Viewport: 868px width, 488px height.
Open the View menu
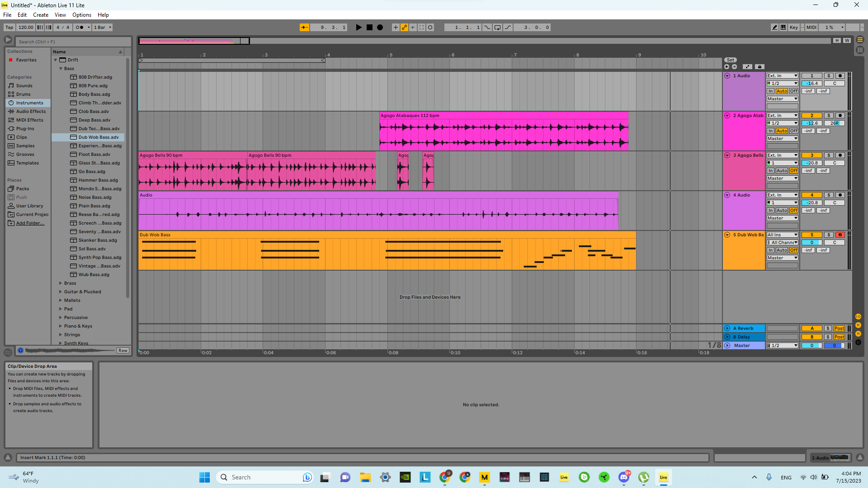coord(60,15)
